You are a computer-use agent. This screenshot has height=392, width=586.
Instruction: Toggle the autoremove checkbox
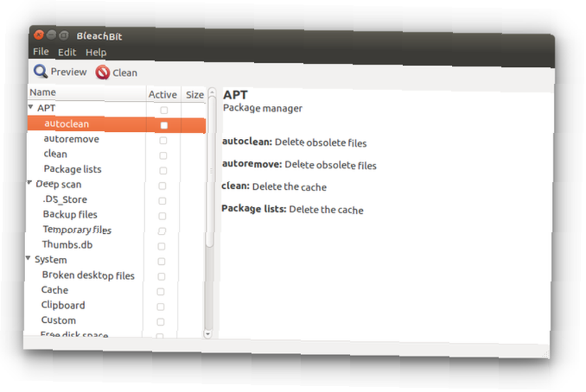[x=163, y=140]
